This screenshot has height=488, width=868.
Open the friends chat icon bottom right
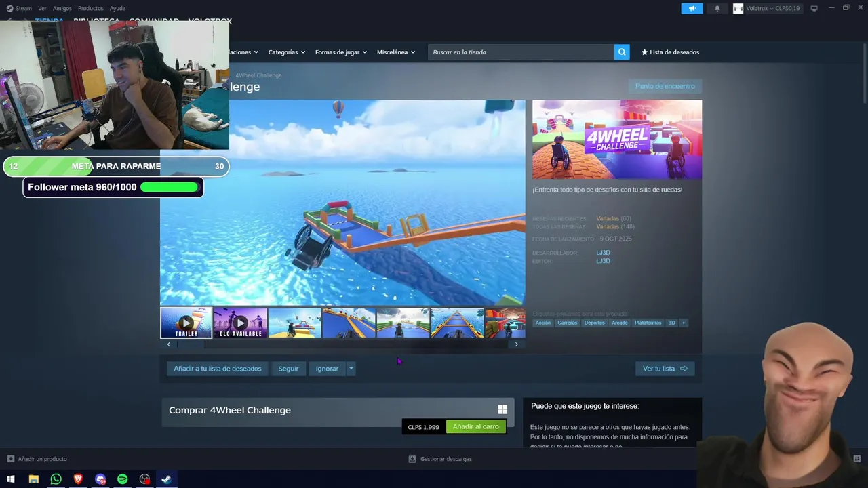tap(856, 459)
